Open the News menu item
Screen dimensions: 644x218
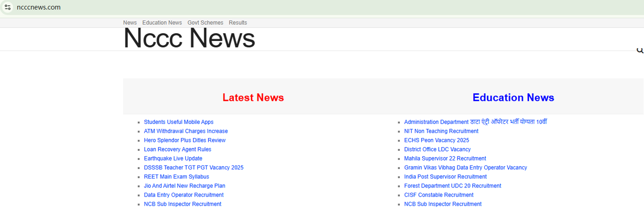130,23
